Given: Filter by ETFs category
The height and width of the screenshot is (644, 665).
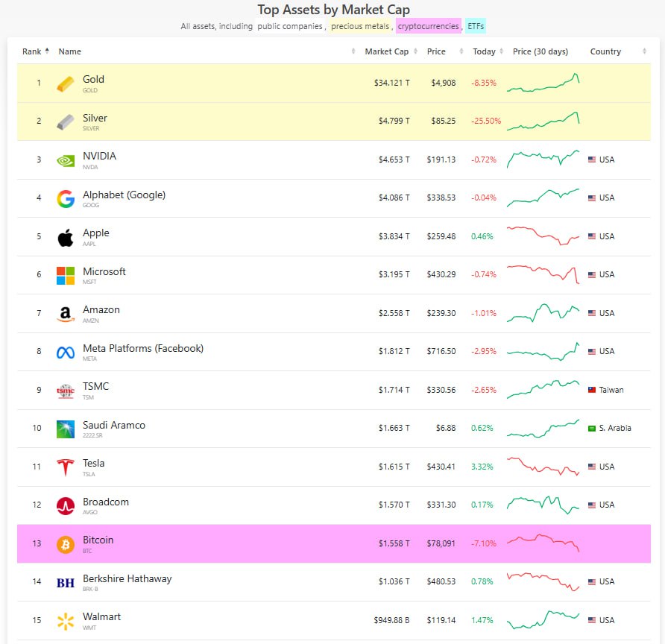Looking at the screenshot, I should pos(476,27).
